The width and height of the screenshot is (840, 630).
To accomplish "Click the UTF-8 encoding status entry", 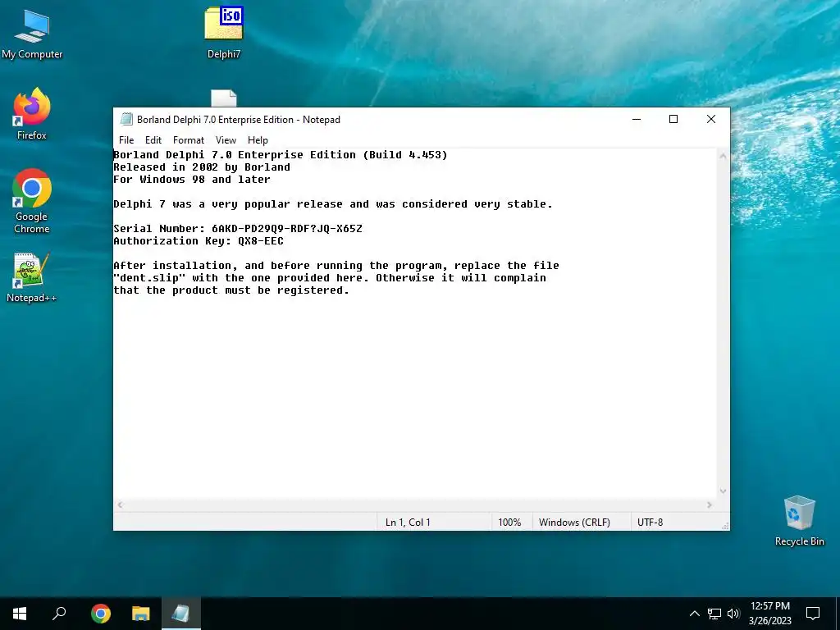I will tap(650, 523).
